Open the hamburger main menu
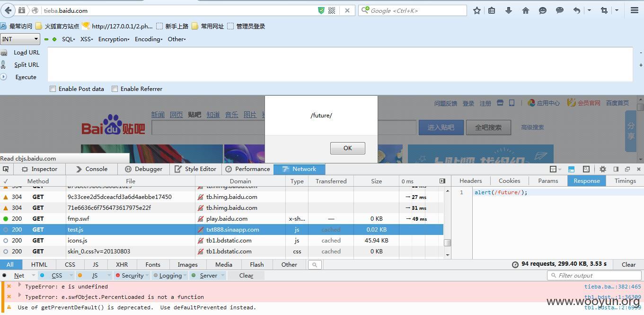Viewport: 644px width, 315px height. click(635, 10)
